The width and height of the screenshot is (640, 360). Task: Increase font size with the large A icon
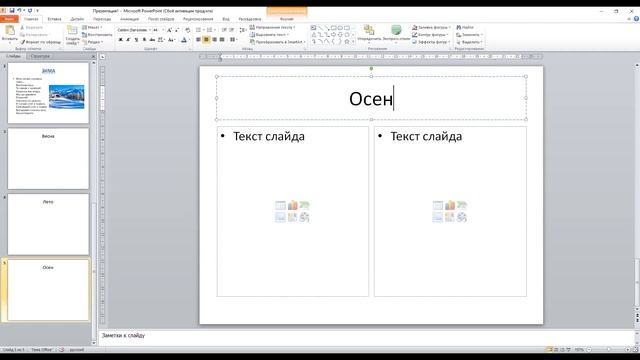pyautogui.click(x=169, y=30)
